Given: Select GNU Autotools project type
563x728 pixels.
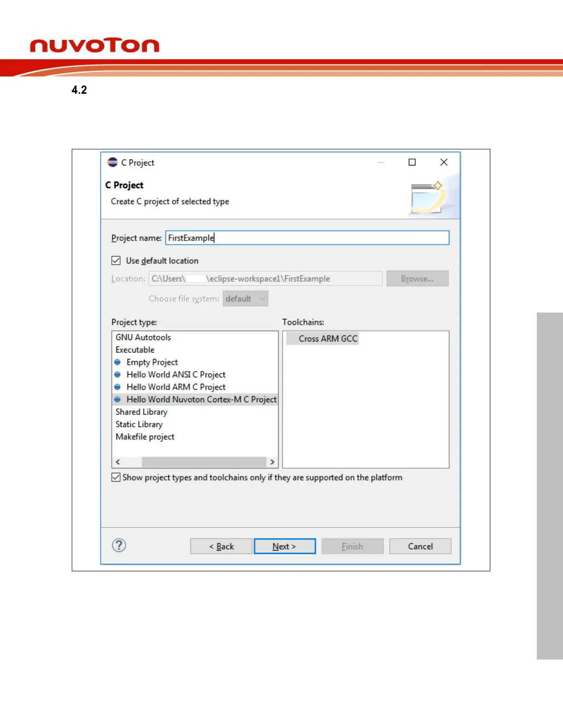Looking at the screenshot, I should pos(143,337).
